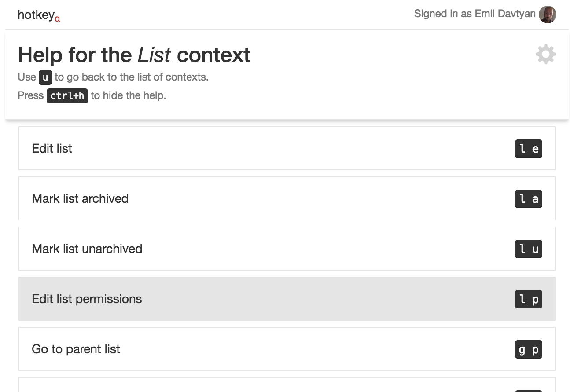Select the Mark list unarchived row
The width and height of the screenshot is (574, 392).
point(264,249)
